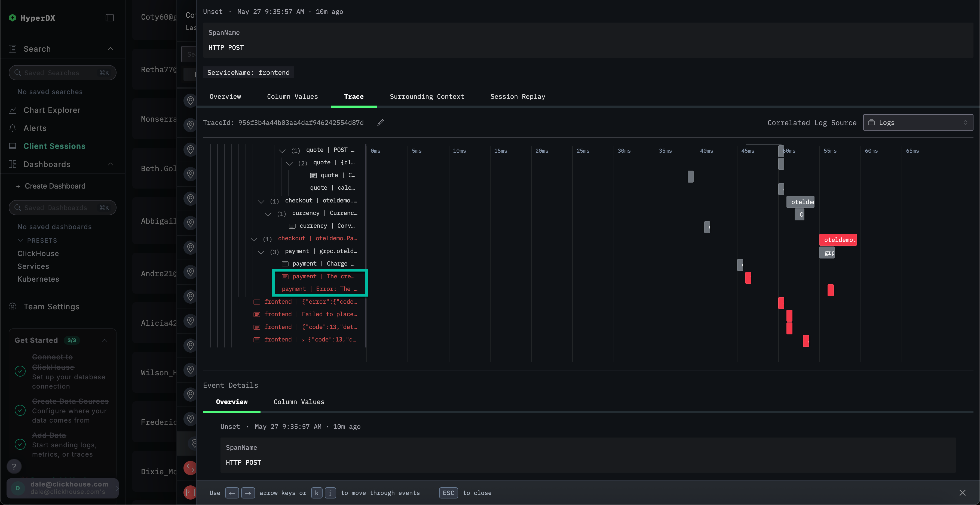Click the log icon beside payment Charge row

[285, 264]
